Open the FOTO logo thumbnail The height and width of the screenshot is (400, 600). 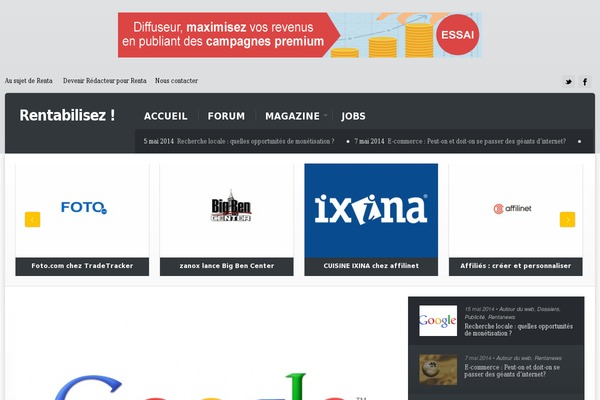(x=82, y=211)
